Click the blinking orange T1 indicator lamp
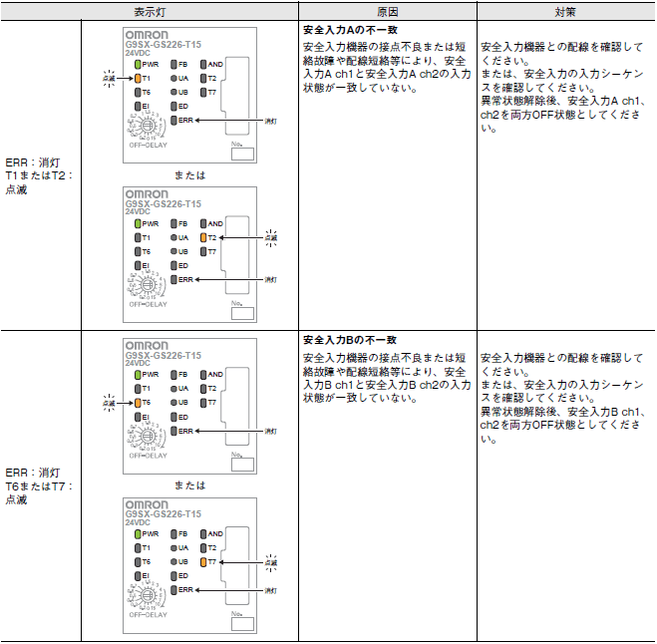The width and height of the screenshot is (657, 644). click(x=138, y=78)
